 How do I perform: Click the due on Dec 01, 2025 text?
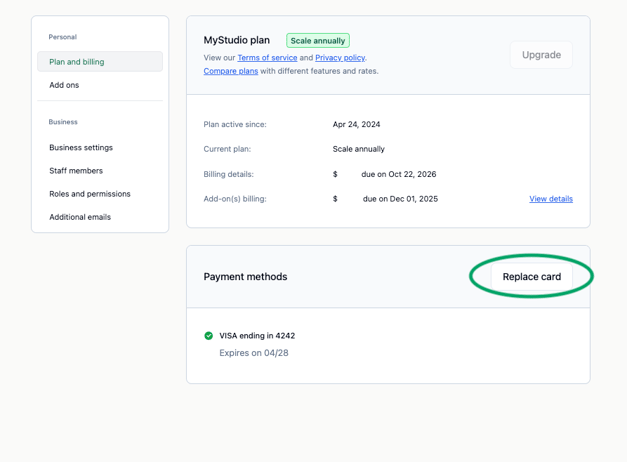(x=400, y=199)
